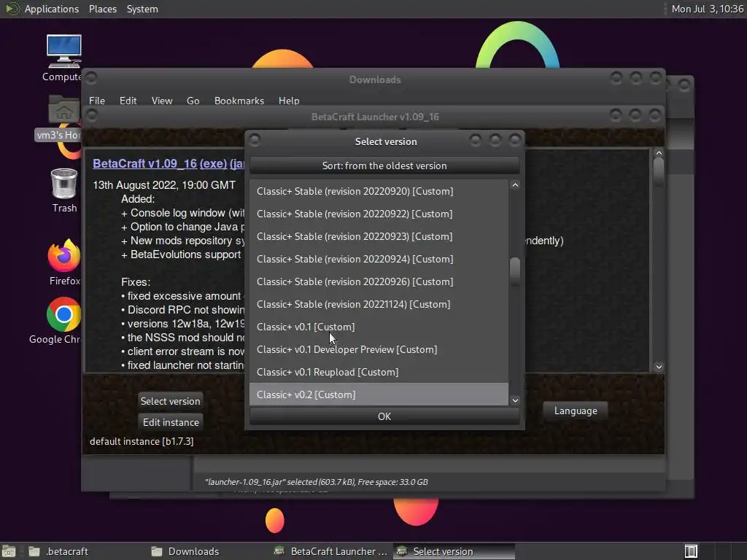Click version list scroll down arrow

[x=515, y=400]
